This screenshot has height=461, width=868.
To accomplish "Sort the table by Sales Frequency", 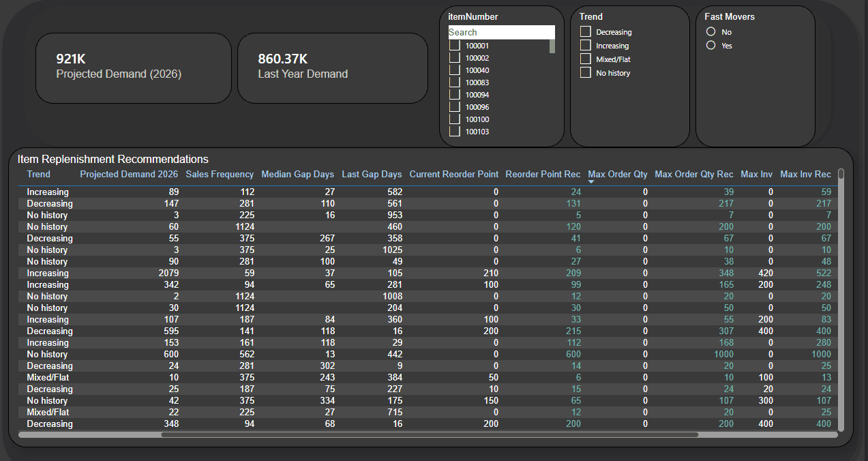I will tap(220, 174).
